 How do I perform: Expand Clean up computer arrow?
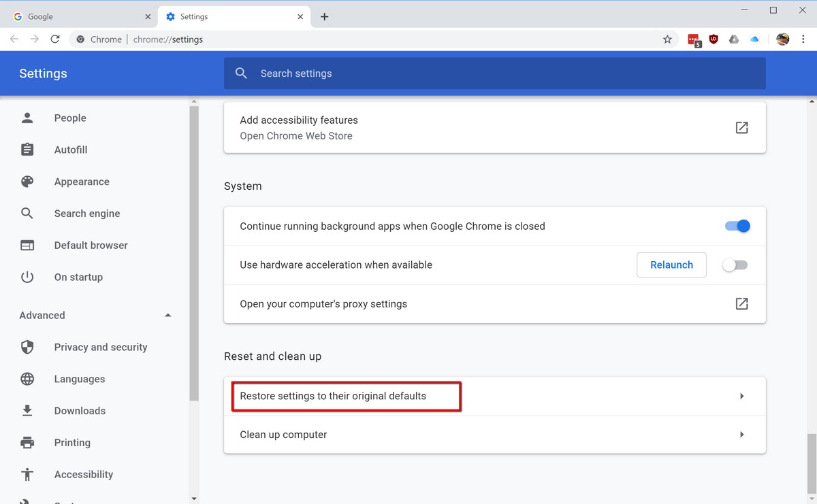pos(741,435)
